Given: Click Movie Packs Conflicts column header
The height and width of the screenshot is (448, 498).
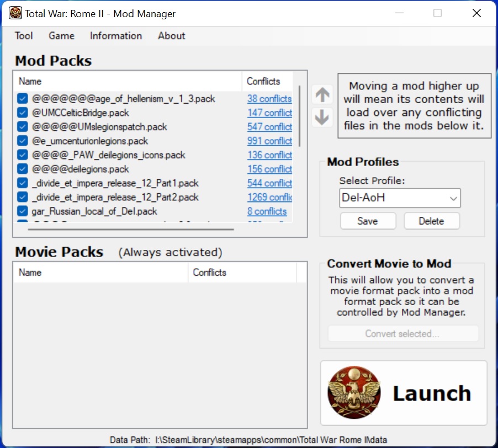Looking at the screenshot, I should [242, 273].
